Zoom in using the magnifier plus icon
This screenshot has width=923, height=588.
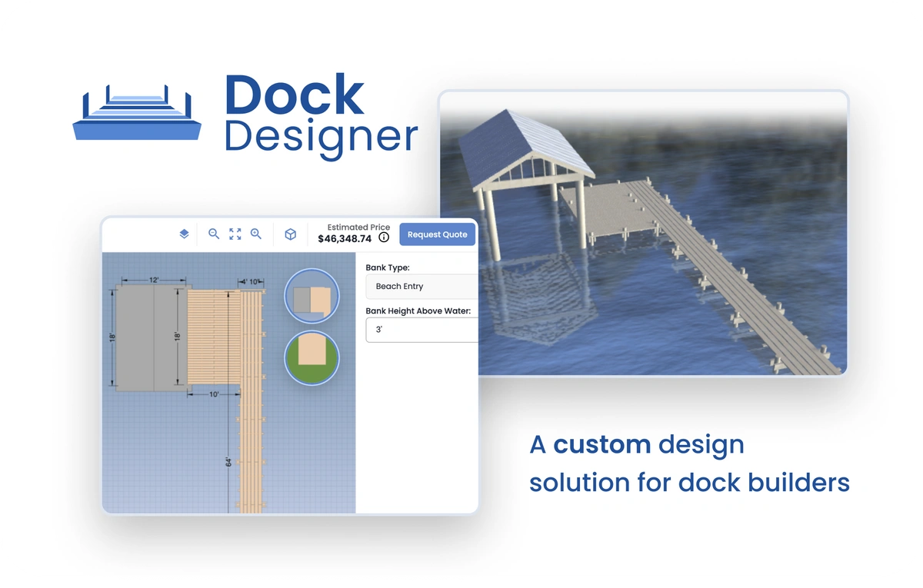pos(256,234)
